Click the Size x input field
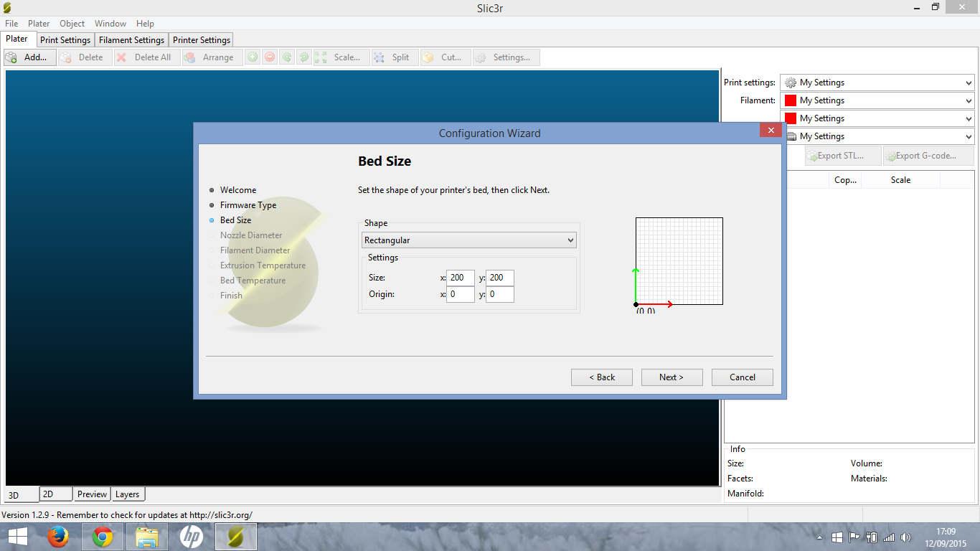 click(460, 278)
